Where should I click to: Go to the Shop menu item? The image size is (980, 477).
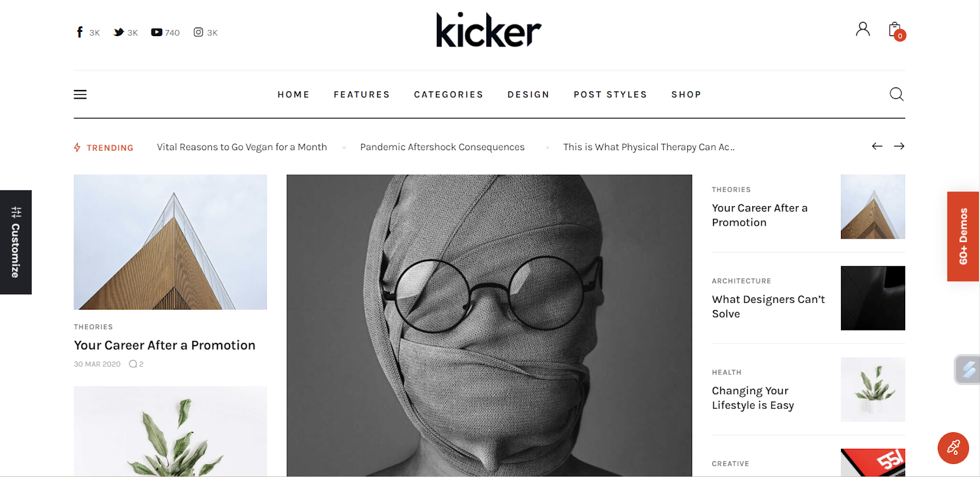click(x=686, y=94)
